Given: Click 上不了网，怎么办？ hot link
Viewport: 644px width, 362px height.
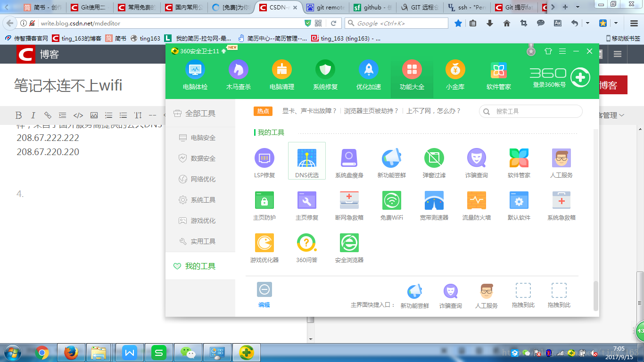Looking at the screenshot, I should coord(433,111).
